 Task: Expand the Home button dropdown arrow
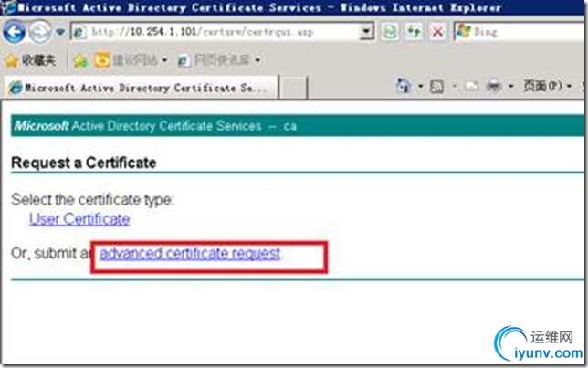(x=420, y=87)
